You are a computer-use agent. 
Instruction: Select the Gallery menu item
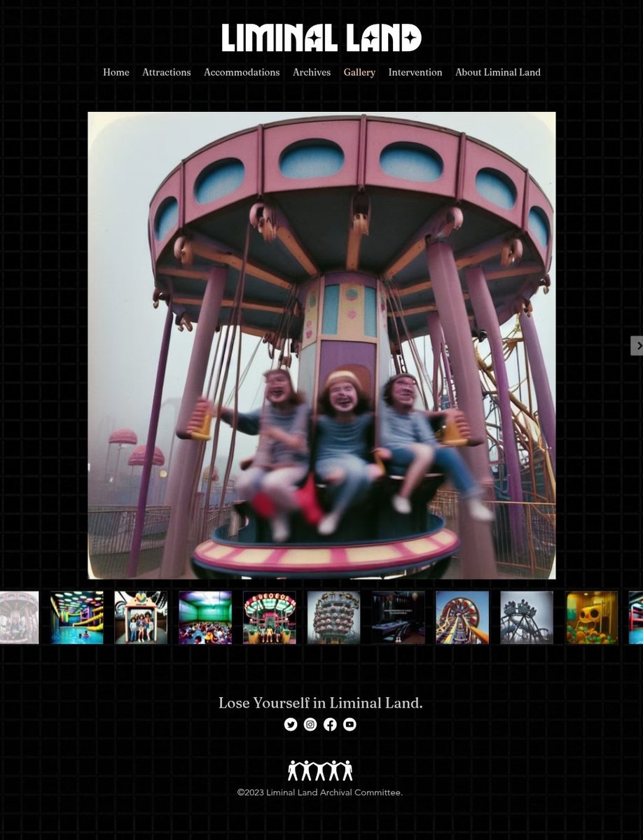pyautogui.click(x=359, y=72)
